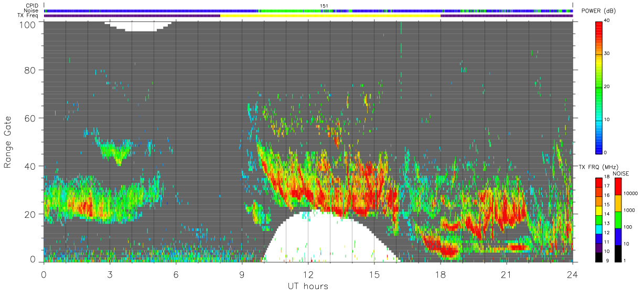
Task: Click range gate tick 80
Action: coord(29,70)
